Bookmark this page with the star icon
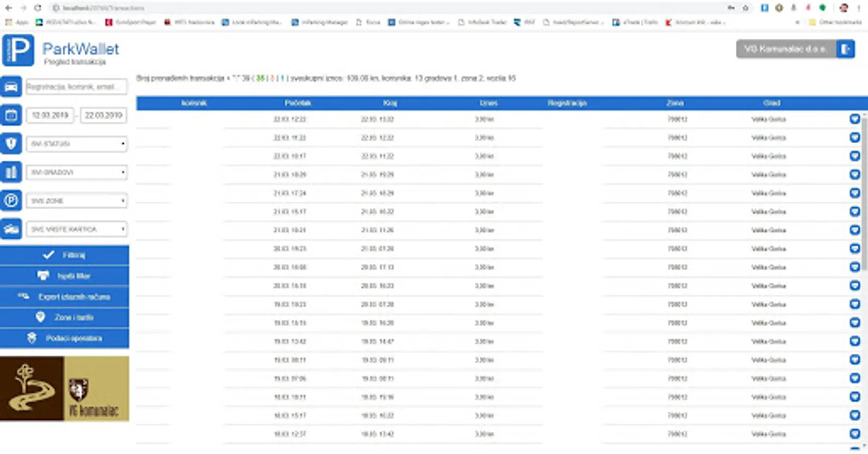Image resolution: width=868 pixels, height=454 pixels. pos(746,8)
